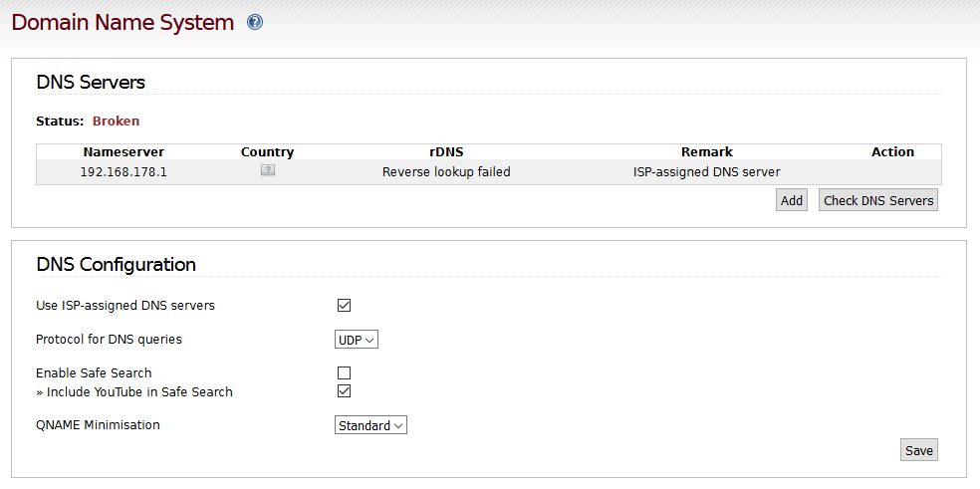Open the help icon beside Domain Name System
The width and height of the screenshot is (980, 489).
coord(255,23)
